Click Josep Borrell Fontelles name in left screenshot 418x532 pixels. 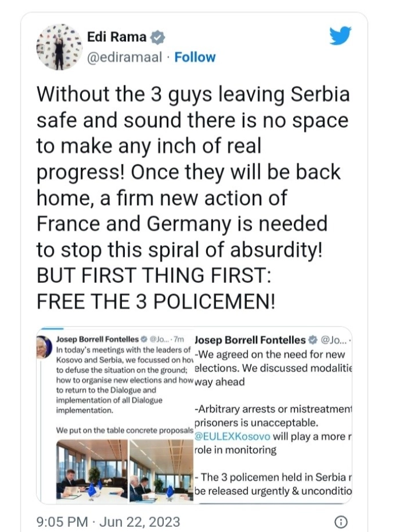(x=97, y=339)
